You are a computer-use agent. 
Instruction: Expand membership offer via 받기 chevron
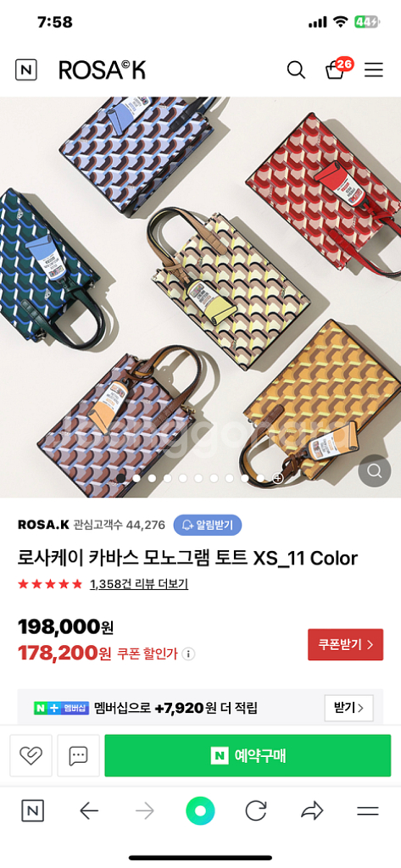[349, 708]
